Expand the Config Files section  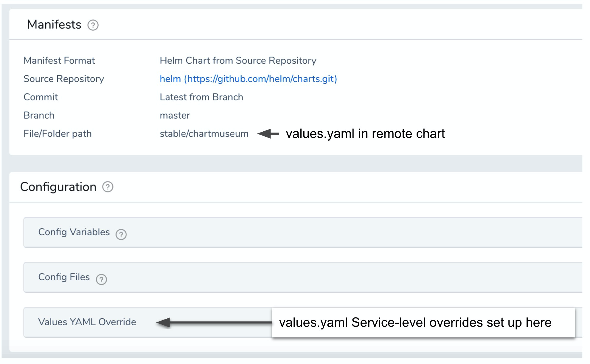point(303,277)
